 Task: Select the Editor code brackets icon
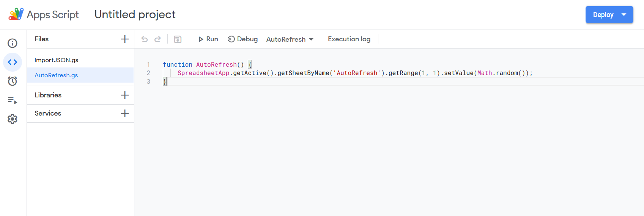click(13, 62)
